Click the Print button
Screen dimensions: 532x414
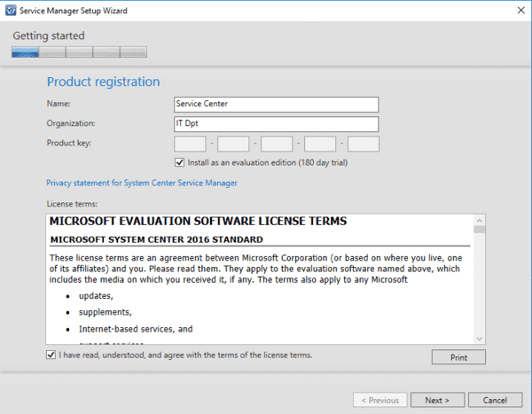tap(458, 357)
